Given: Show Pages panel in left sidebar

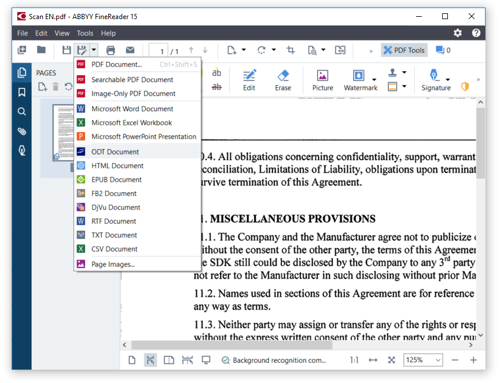Looking at the screenshot, I should tap(22, 72).
